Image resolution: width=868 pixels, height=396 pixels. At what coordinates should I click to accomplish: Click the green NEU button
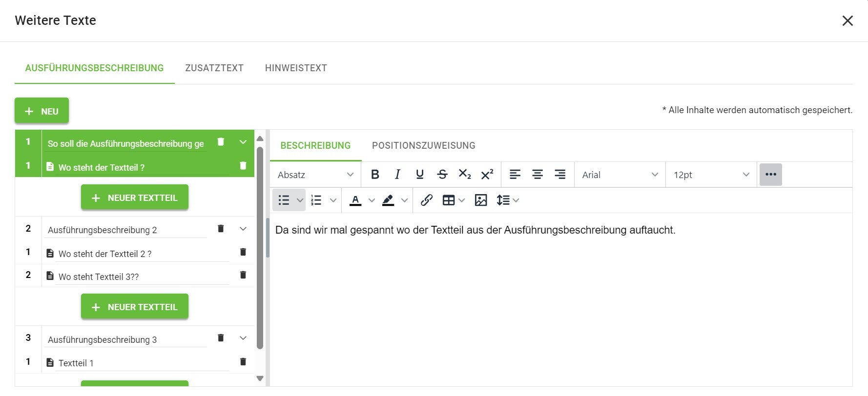[41, 111]
